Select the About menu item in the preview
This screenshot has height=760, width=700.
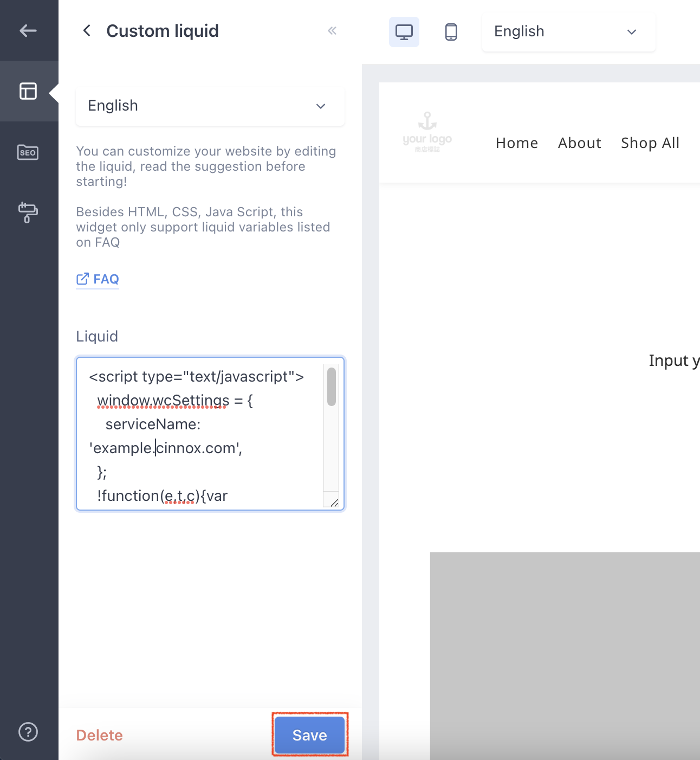(x=580, y=143)
